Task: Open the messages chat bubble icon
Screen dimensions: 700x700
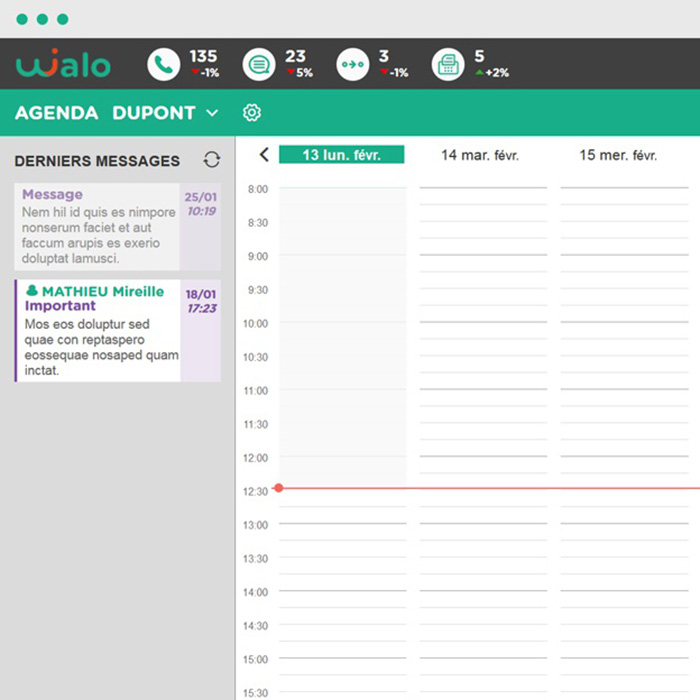Action: coord(259,64)
